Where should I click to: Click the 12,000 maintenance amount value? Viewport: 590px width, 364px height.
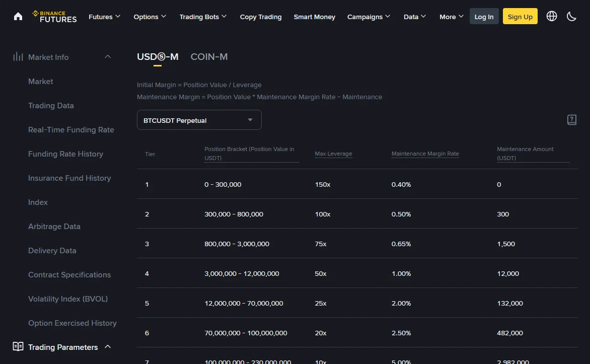coord(508,274)
